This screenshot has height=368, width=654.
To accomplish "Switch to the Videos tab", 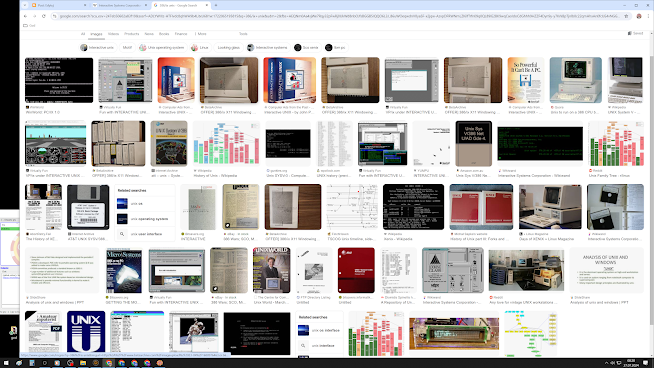I will [113, 34].
